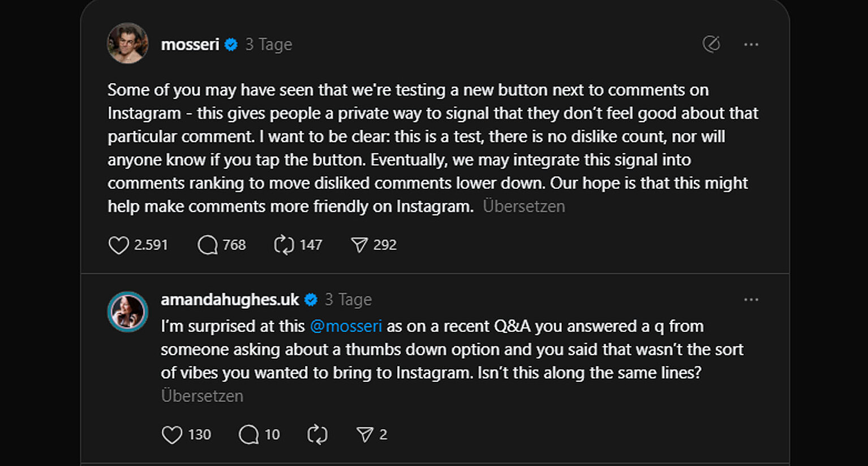Share the amandahughes.uk reply via send icon
The height and width of the screenshot is (466, 868).
pos(365,434)
